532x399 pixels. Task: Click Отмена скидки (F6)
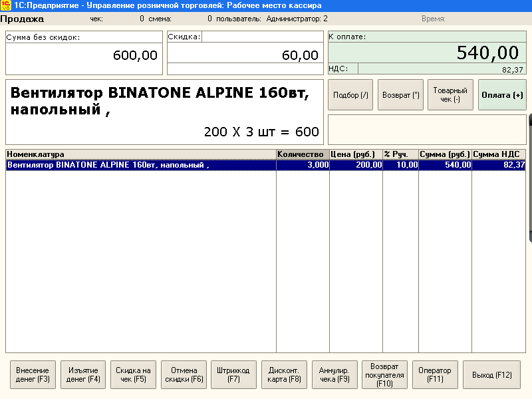pos(184,374)
